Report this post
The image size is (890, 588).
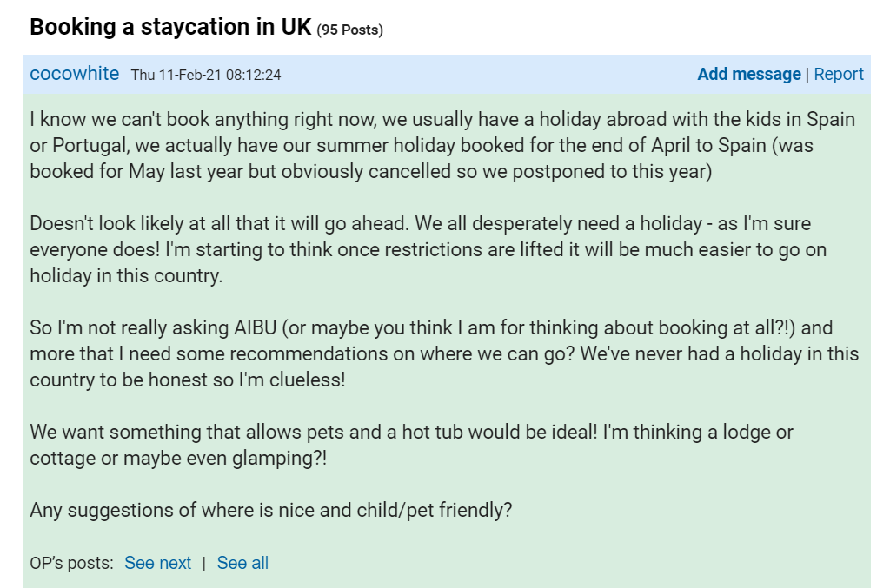(x=838, y=74)
